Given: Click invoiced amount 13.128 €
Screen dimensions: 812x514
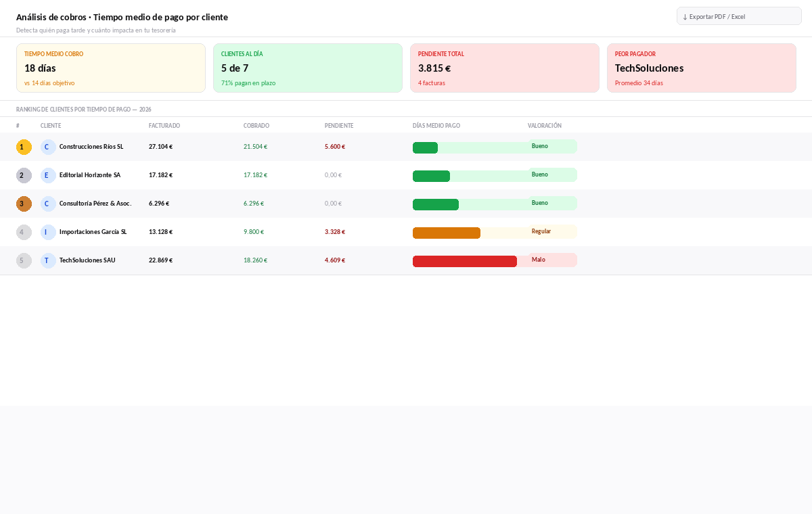Looking at the screenshot, I should (x=160, y=232).
